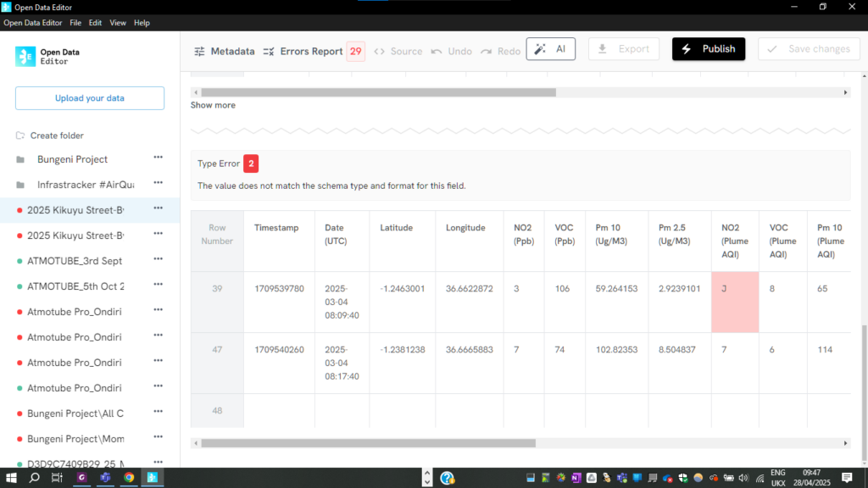
Task: Click the Redo button
Action: [500, 51]
